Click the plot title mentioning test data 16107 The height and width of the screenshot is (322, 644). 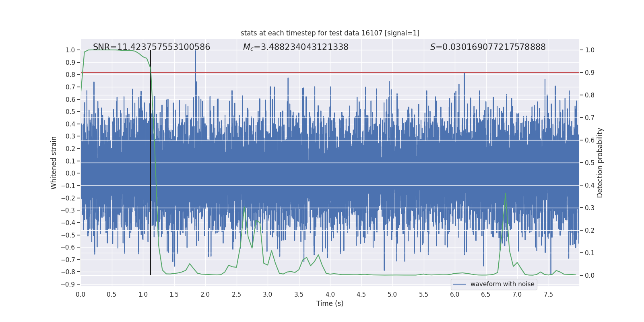330,33
